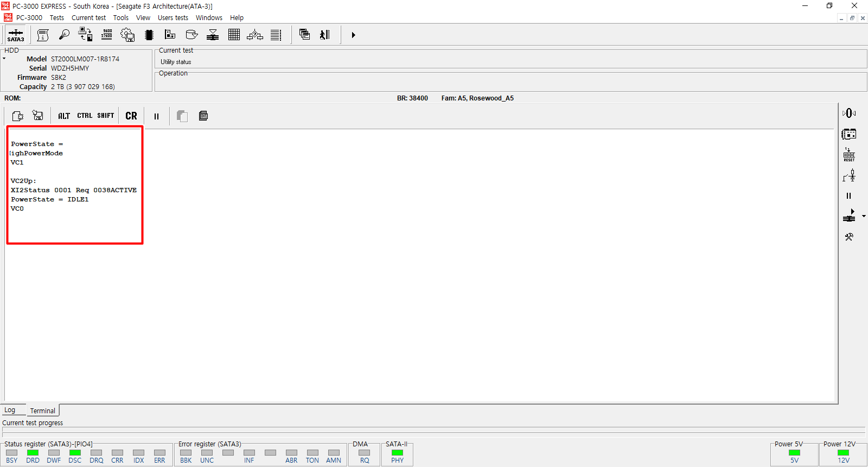The height and width of the screenshot is (467, 868).
Task: Click the pause icon on right sidebar
Action: [849, 196]
